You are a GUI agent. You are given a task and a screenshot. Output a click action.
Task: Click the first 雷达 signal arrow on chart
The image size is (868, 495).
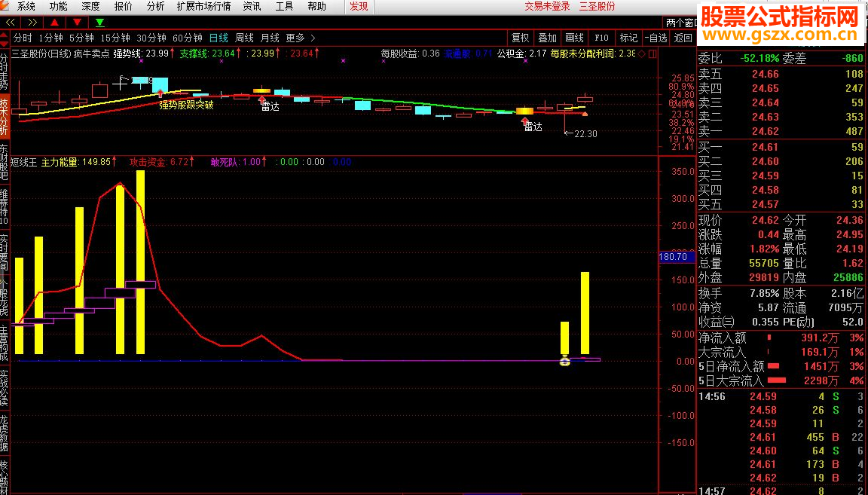[262, 99]
